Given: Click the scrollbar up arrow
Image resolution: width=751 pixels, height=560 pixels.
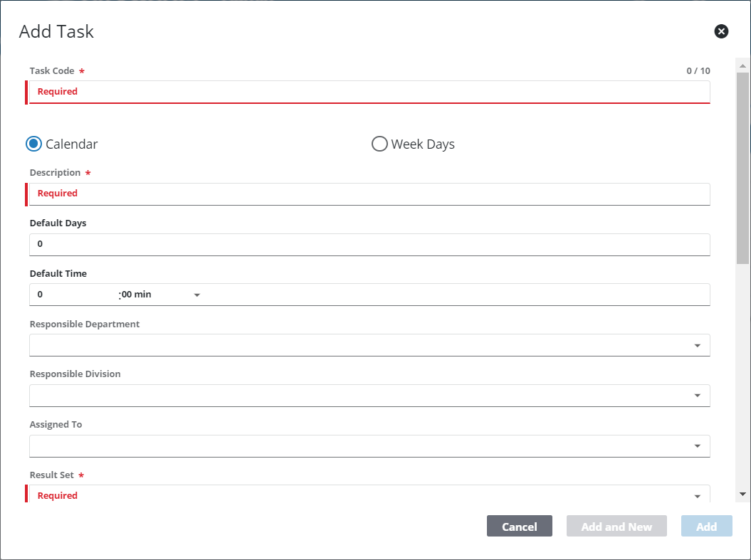Looking at the screenshot, I should coord(742,66).
